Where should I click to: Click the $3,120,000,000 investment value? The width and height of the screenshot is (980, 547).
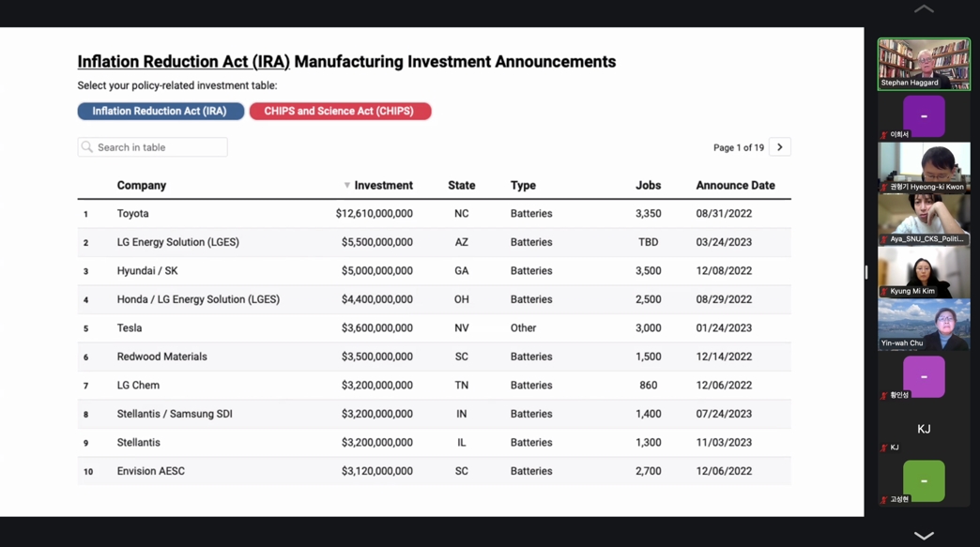(x=376, y=471)
